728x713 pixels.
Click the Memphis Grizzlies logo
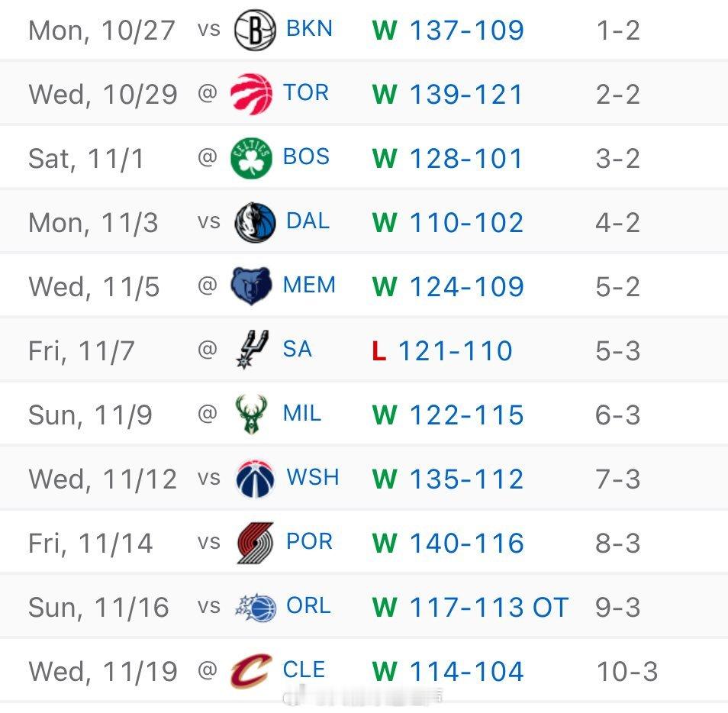coord(251,286)
